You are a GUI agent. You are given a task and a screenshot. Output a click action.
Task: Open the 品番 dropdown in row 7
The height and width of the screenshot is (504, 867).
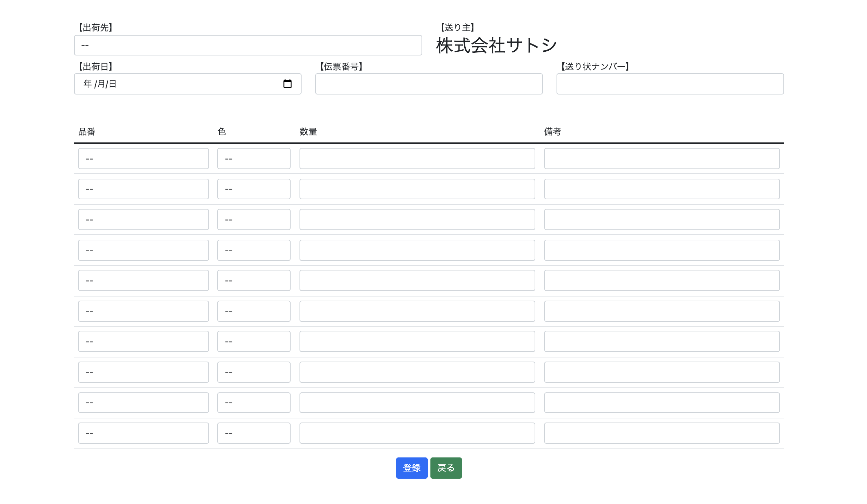[144, 341]
